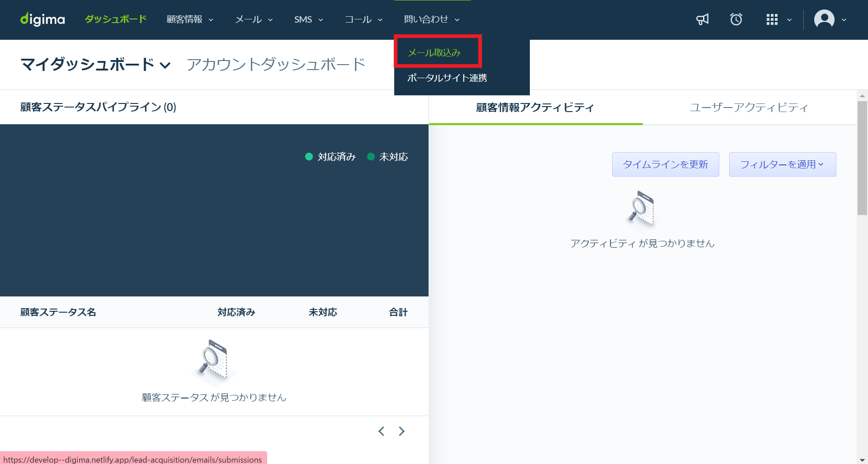Toggle the 対応済み legend item
Screen dimensions: 868x464
pos(330,157)
